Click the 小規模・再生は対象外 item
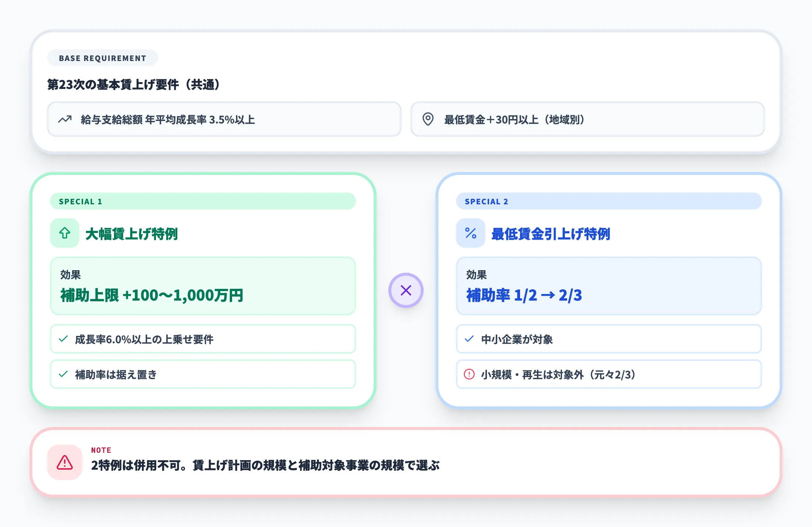This screenshot has height=527, width=812. 608,374
